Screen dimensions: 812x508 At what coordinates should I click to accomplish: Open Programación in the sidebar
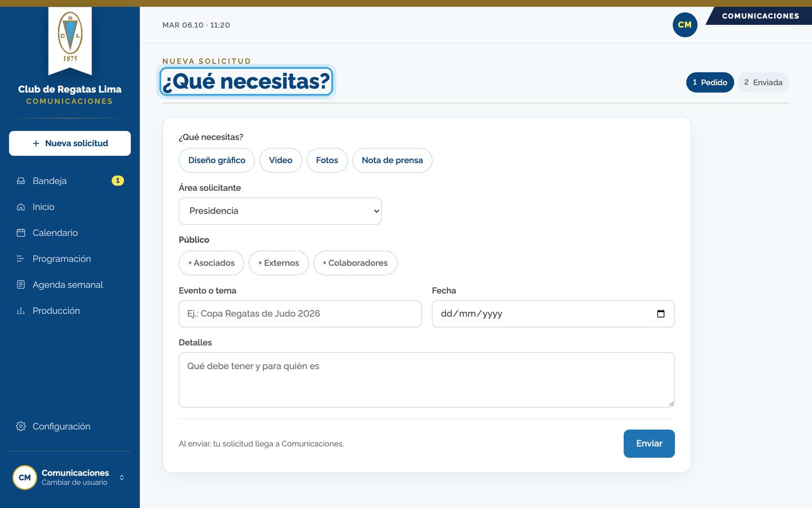coord(70,259)
